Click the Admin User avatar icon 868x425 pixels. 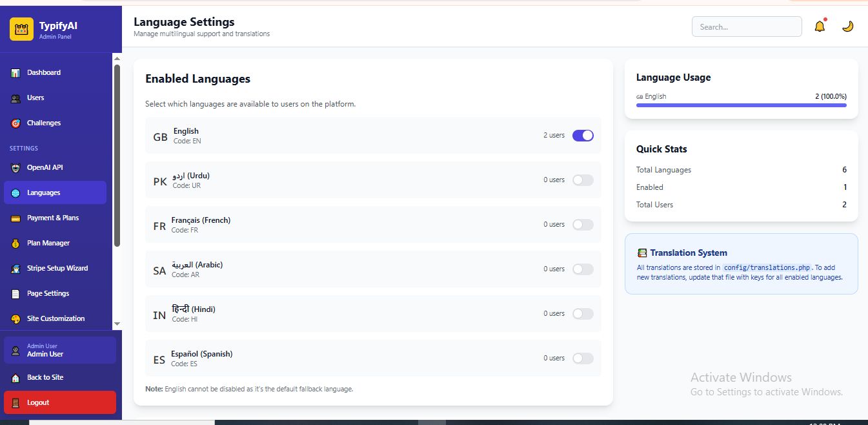pyautogui.click(x=15, y=351)
